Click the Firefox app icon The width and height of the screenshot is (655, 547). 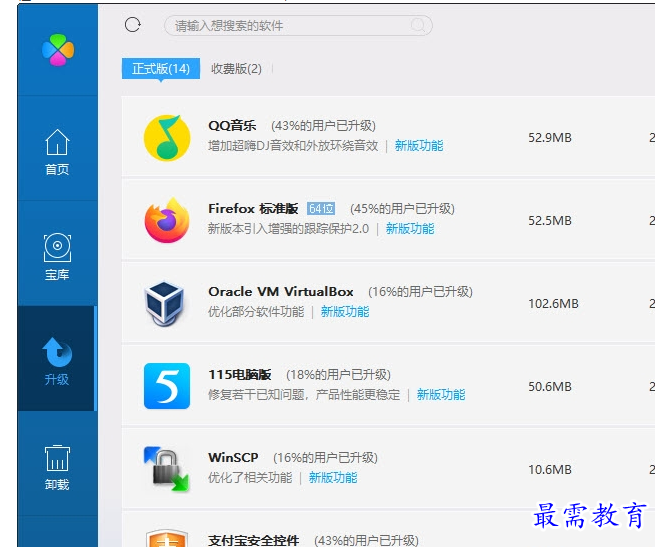[167, 220]
